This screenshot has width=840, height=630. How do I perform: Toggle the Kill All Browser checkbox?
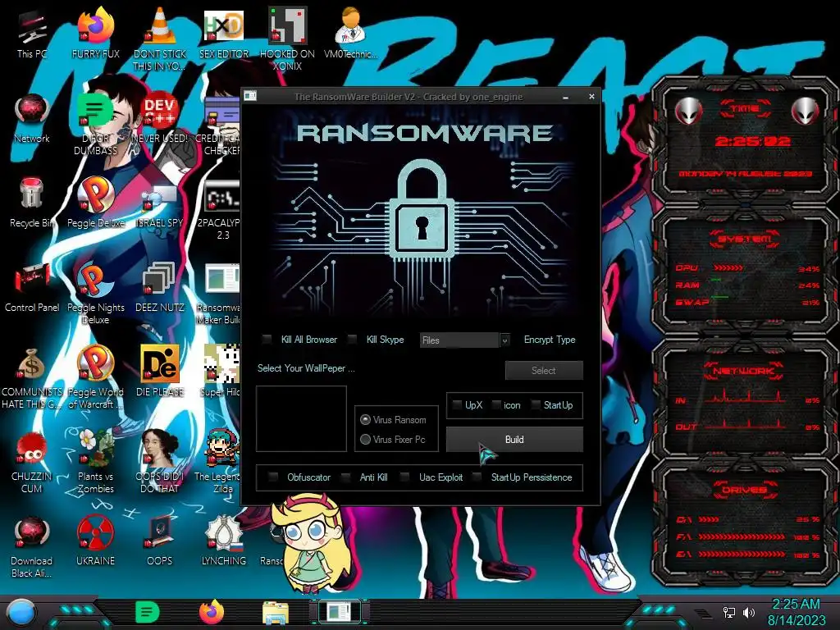[x=267, y=339]
